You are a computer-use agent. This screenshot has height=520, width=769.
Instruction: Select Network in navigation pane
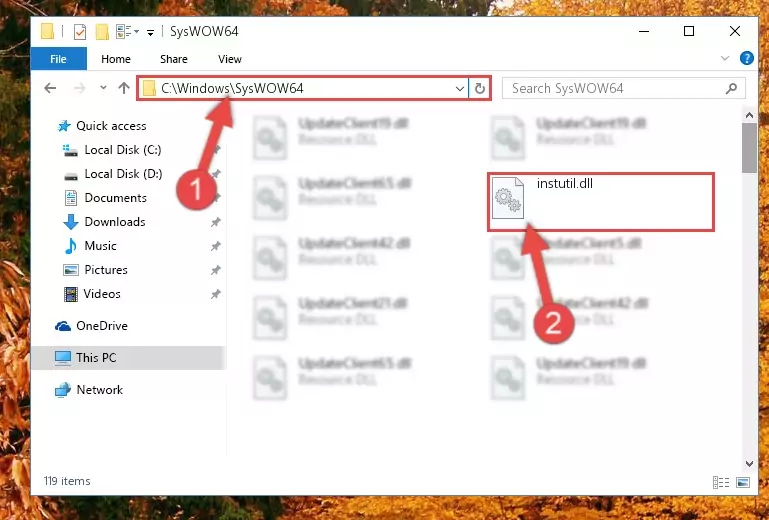[100, 390]
